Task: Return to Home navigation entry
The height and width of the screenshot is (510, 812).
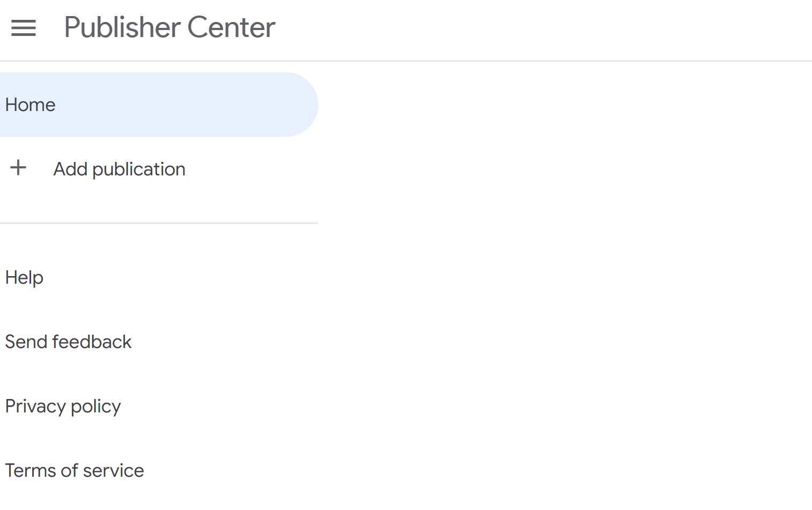Action: [x=31, y=105]
